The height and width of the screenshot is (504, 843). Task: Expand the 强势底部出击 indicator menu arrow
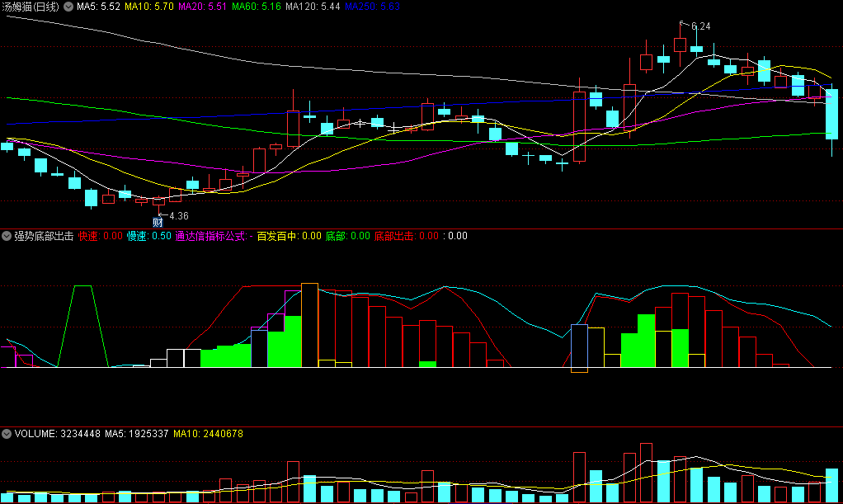[7, 236]
